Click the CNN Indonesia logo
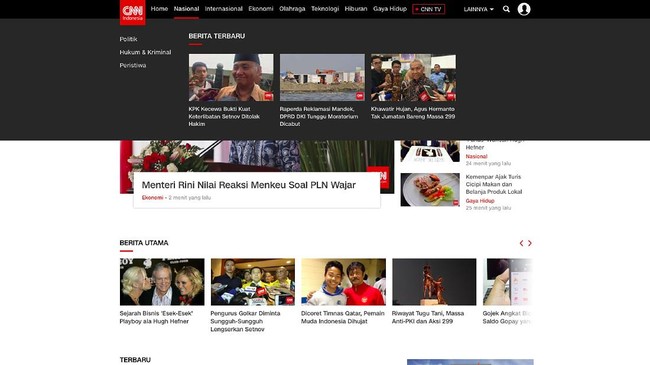The image size is (650, 365). point(133,12)
